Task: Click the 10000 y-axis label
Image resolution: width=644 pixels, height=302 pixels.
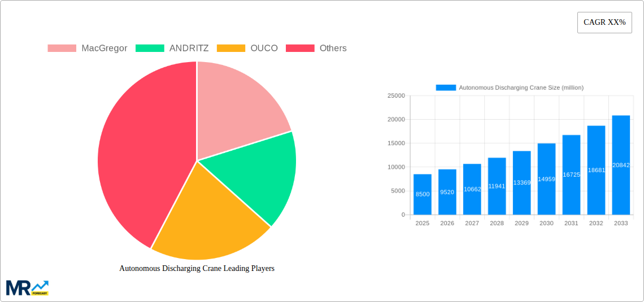Action: (x=396, y=167)
